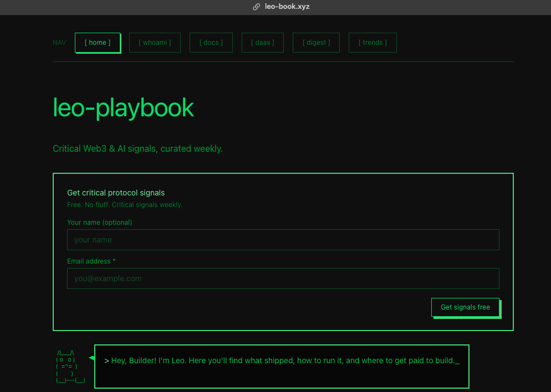551x392 pixels.
Task: Open the [ digest ] nav tab
Action: coord(316,43)
